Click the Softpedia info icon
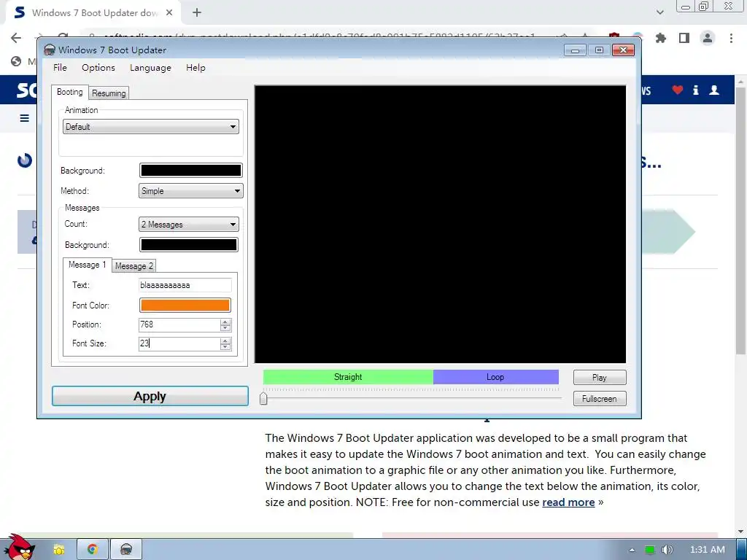Image resolution: width=747 pixels, height=560 pixels. pyautogui.click(x=695, y=90)
